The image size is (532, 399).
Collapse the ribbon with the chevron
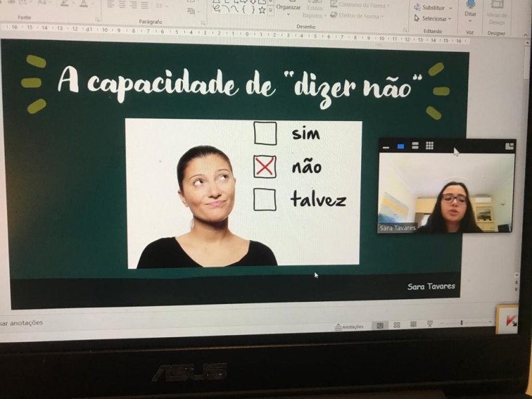coord(525,35)
